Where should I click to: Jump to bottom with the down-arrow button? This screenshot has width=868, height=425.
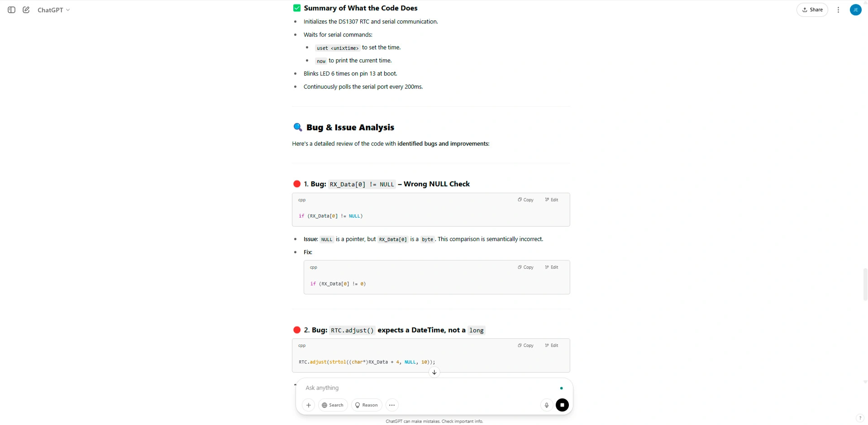(434, 372)
